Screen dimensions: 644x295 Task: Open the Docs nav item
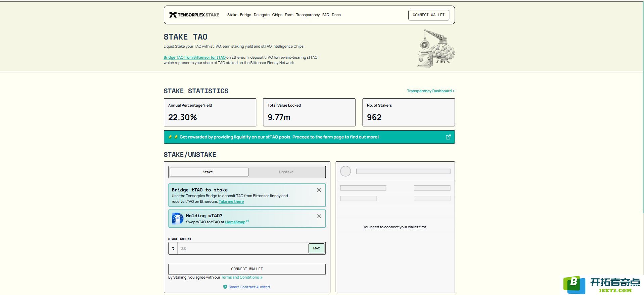point(336,15)
